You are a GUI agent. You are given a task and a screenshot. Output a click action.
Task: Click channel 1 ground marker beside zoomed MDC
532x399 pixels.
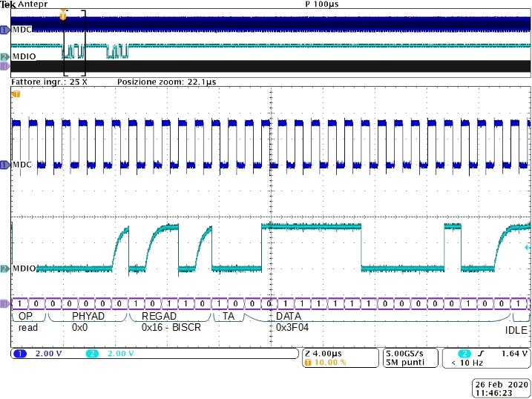tap(4, 165)
